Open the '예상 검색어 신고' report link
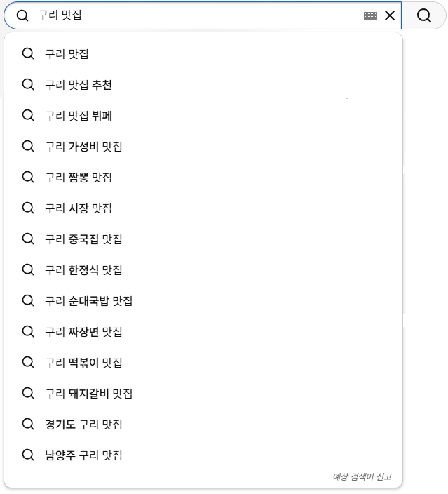 [x=362, y=477]
